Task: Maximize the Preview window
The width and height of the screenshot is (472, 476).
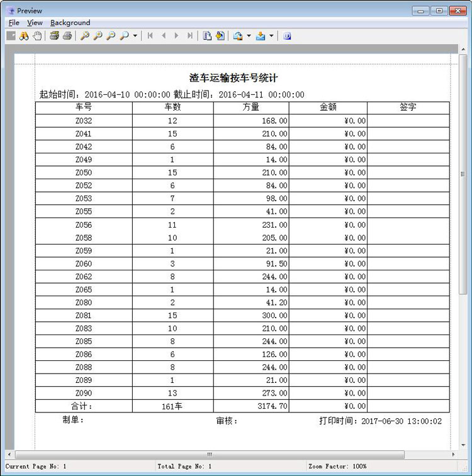Action: (x=439, y=10)
